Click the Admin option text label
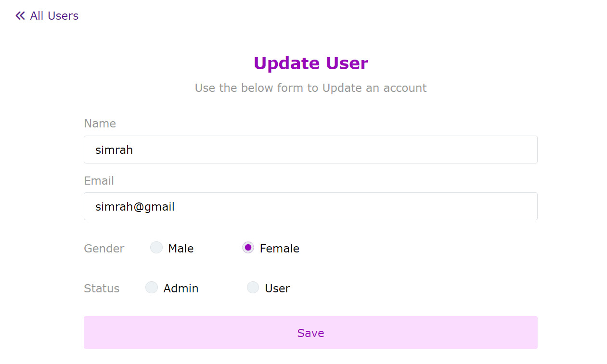The height and width of the screenshot is (364, 607). [181, 288]
